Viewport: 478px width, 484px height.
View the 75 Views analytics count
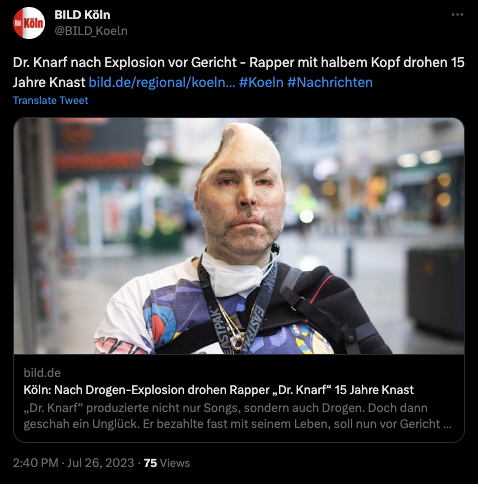167,463
